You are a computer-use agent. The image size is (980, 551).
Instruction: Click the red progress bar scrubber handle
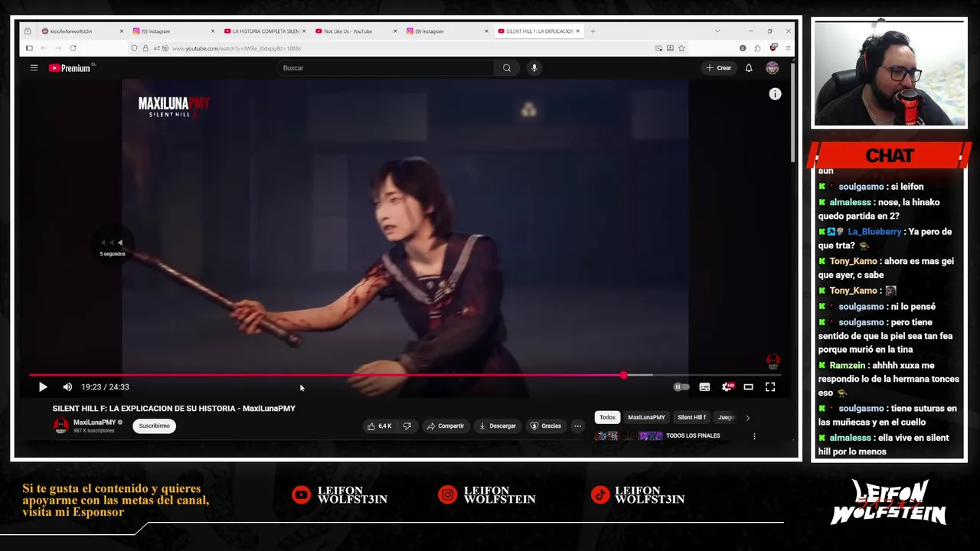click(624, 375)
